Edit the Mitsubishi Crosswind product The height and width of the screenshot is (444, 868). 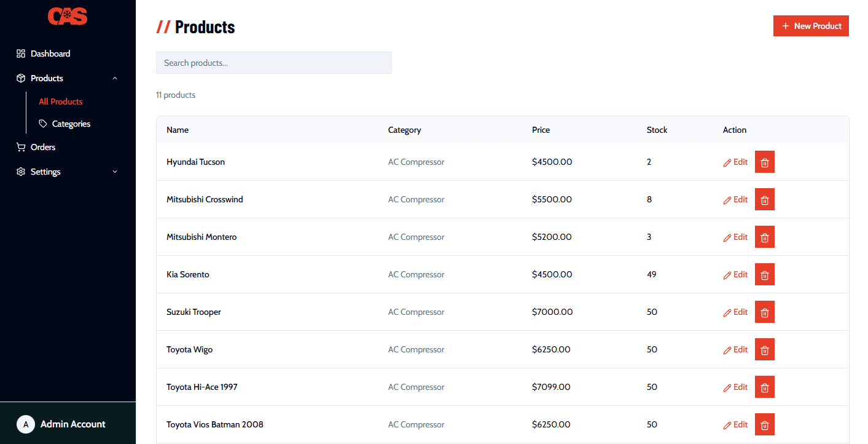[735, 199]
